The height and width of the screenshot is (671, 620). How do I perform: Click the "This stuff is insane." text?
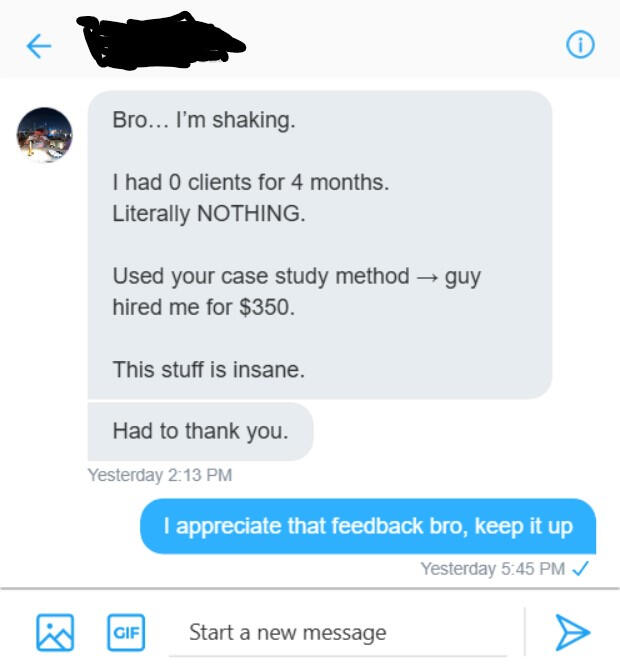pyautogui.click(x=209, y=370)
